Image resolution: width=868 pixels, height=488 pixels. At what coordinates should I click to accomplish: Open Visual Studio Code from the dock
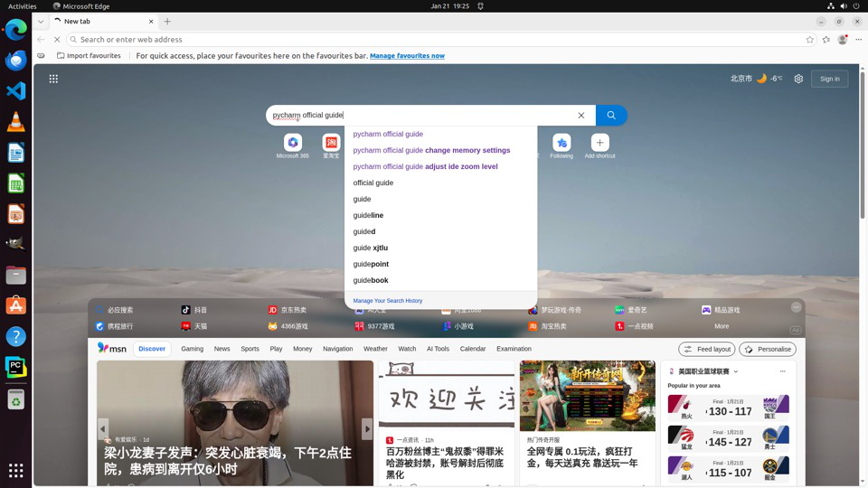coord(15,90)
